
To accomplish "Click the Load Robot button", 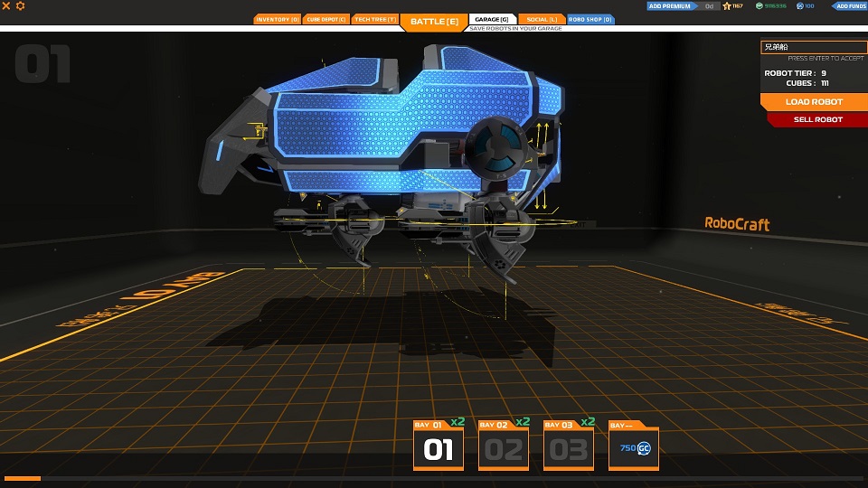I will 814,102.
